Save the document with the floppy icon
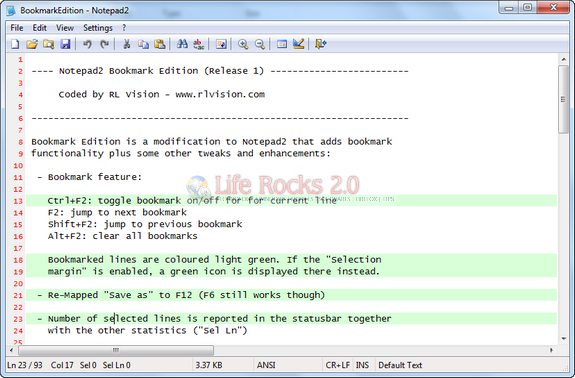Viewport: 575px width, 378px height. coord(65,44)
